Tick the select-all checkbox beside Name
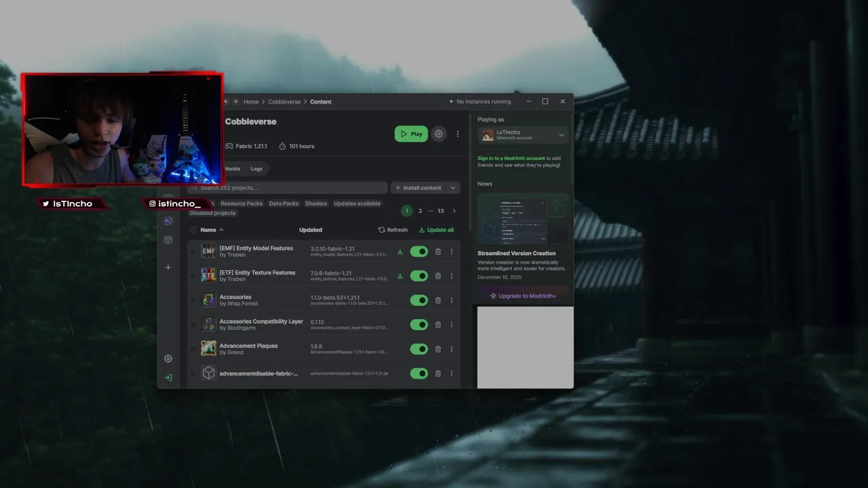868x488 pixels. pyautogui.click(x=193, y=230)
